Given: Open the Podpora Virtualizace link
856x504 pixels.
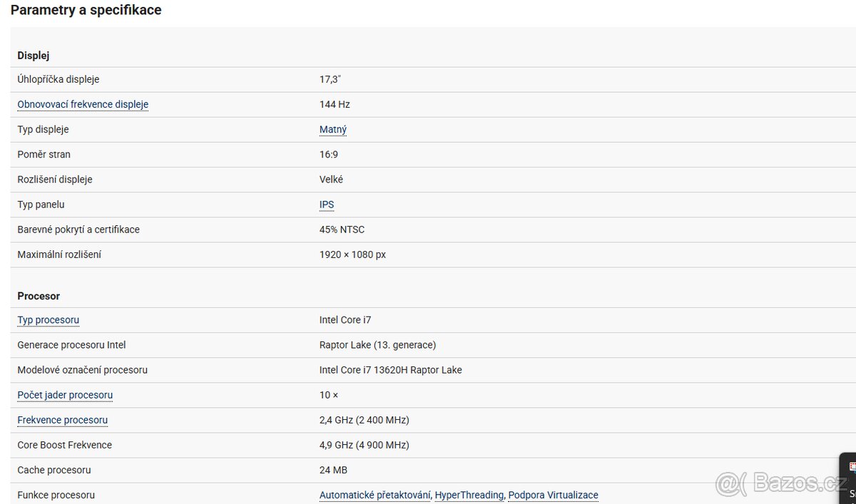Looking at the screenshot, I should [554, 495].
